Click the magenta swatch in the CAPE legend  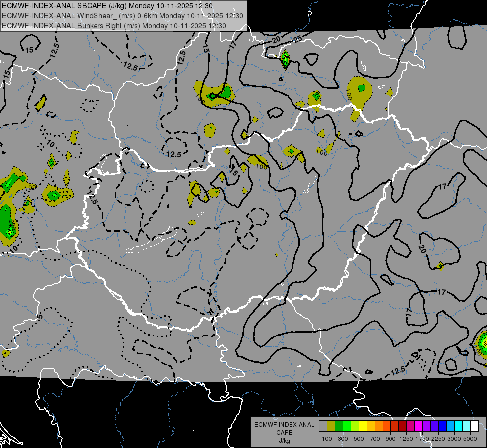[x=419, y=426]
